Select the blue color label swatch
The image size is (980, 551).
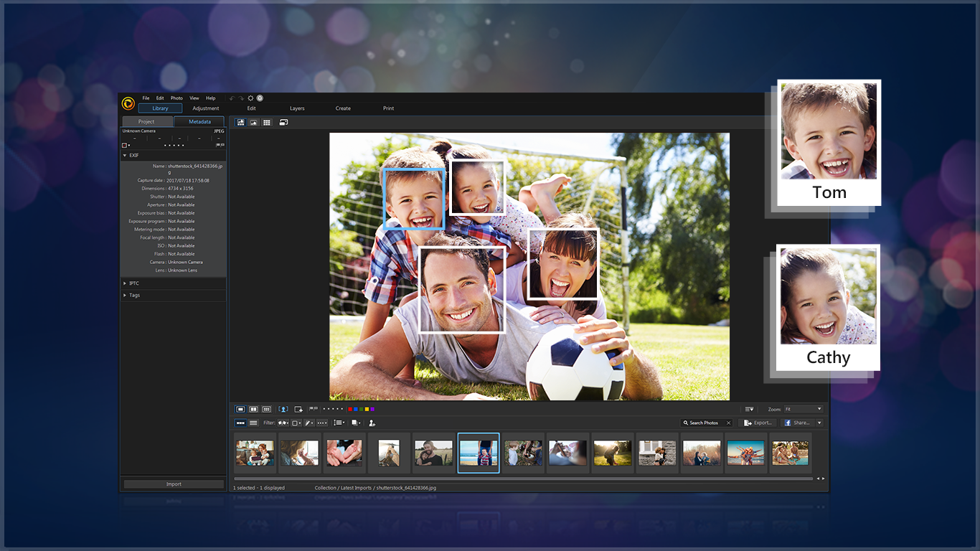(356, 409)
